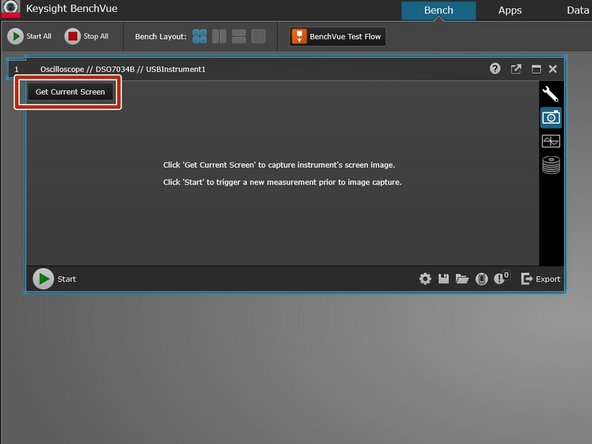Select the four-quadrant bench layout
This screenshot has width=592, height=444.
tap(199, 37)
